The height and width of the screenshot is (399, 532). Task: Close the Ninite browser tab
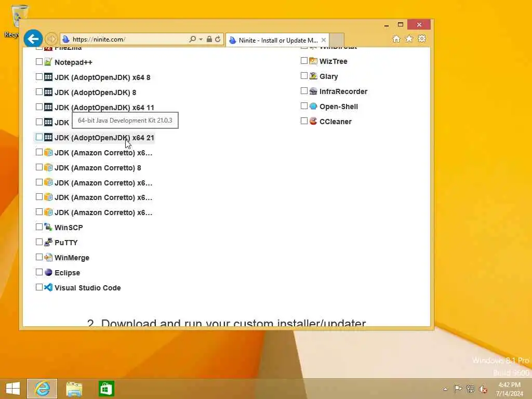pos(324,40)
